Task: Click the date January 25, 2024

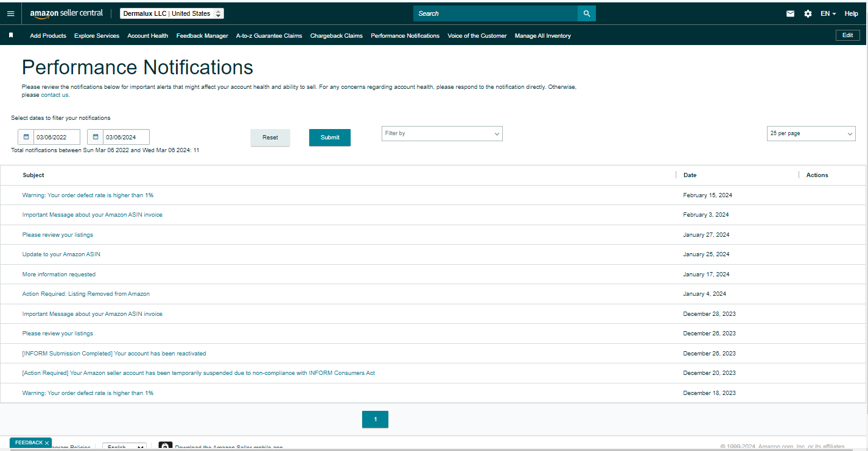Action: point(706,254)
